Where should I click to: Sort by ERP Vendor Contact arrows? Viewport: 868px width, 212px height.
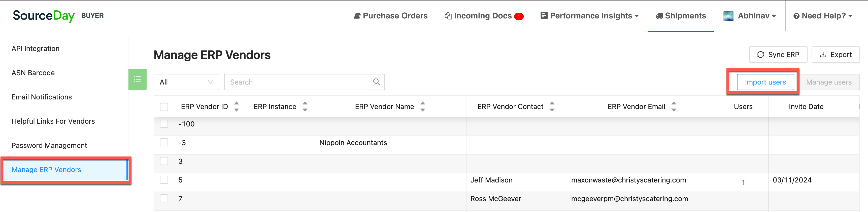click(552, 107)
